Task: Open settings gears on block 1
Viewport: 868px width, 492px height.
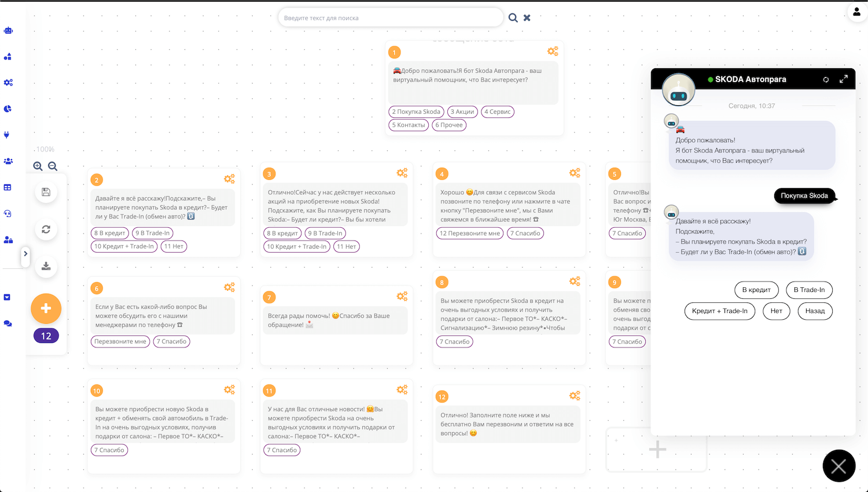Action: click(553, 51)
